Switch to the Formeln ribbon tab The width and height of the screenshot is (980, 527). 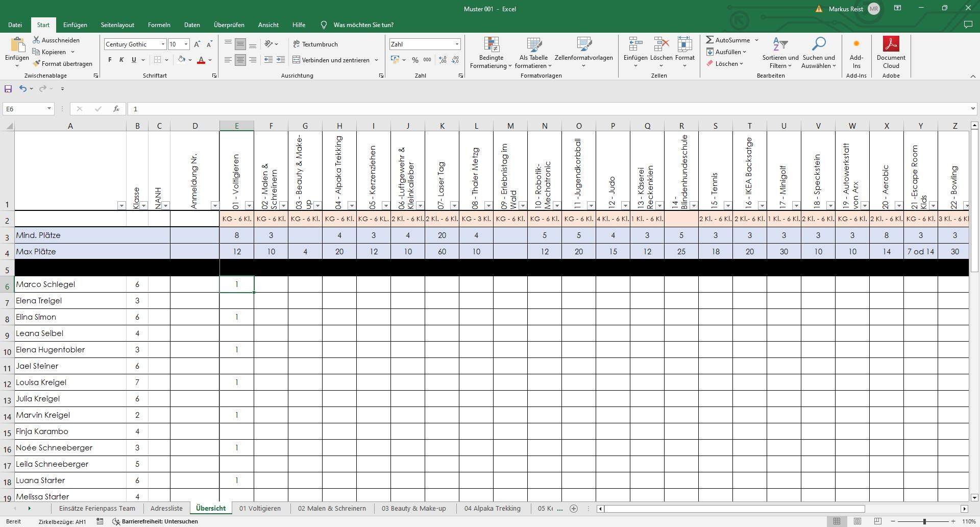coord(159,25)
